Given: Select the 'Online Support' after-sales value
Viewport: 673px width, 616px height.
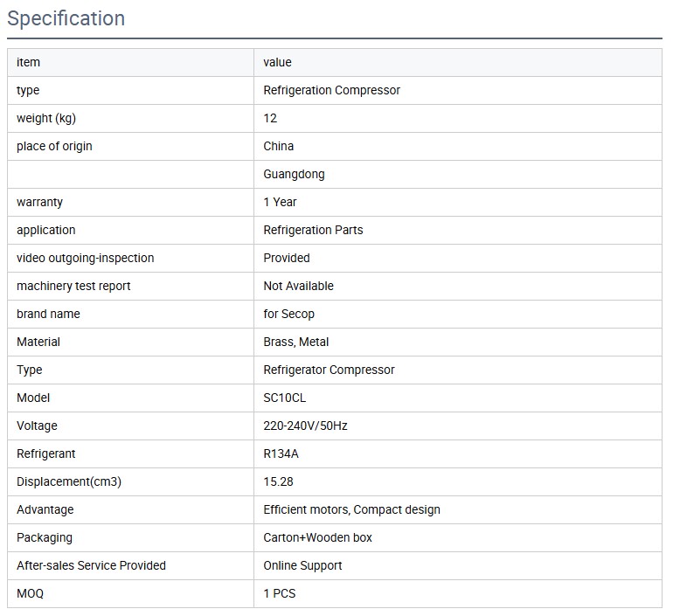Looking at the screenshot, I should (302, 565).
